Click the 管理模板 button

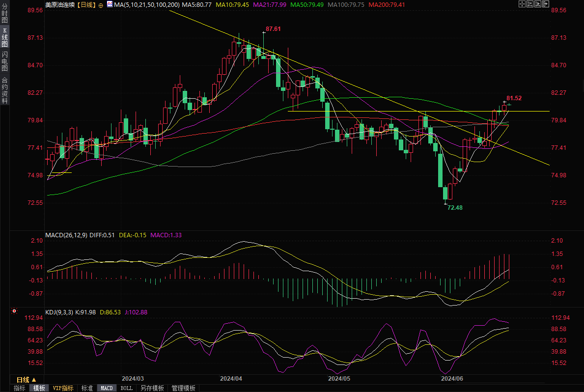point(183,388)
